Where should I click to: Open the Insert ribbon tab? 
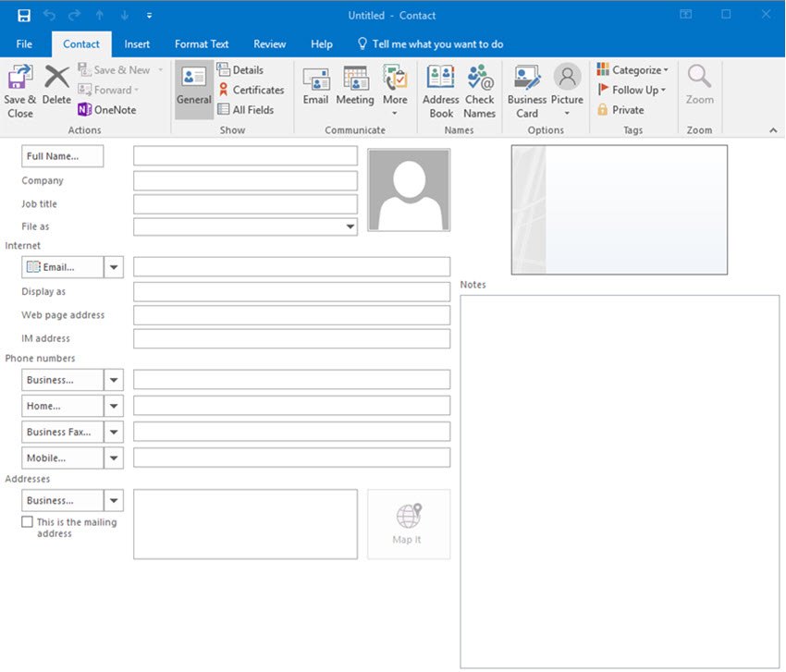pyautogui.click(x=137, y=44)
